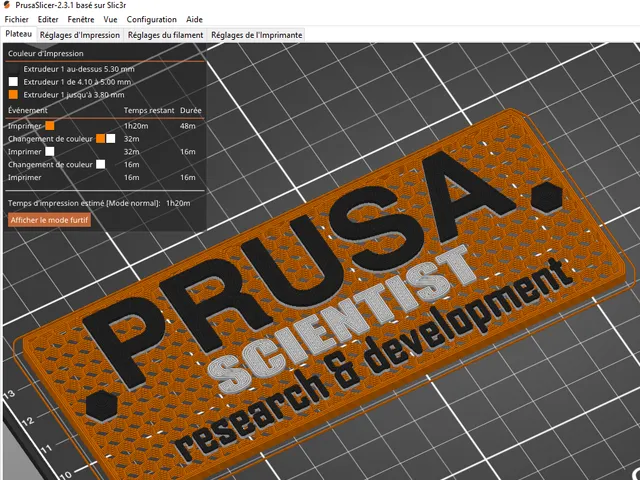Switch to the Plateau tab
This screenshot has height=480, width=640.
pos(19,34)
